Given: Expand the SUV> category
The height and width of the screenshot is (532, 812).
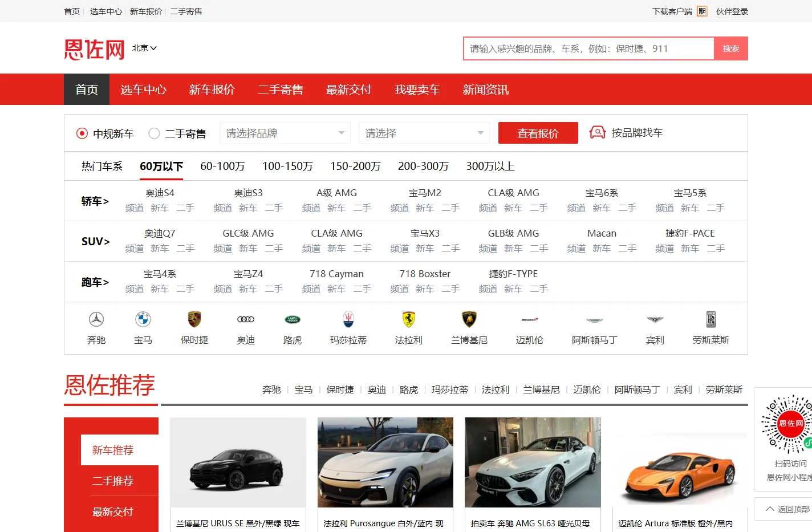Looking at the screenshot, I should [95, 241].
